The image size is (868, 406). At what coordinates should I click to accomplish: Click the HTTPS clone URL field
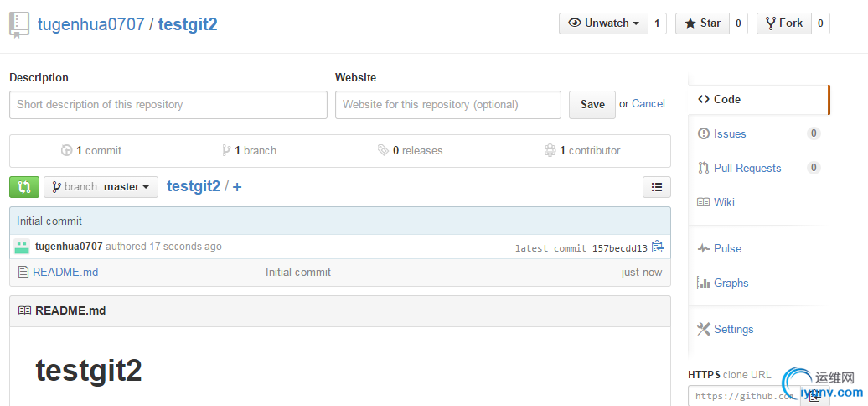coord(745,396)
